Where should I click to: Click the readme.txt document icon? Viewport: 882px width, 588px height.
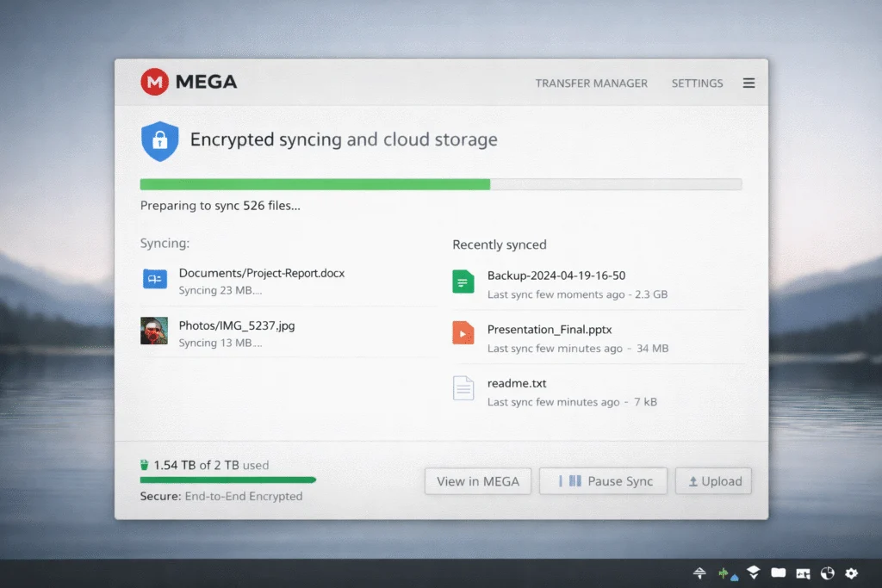[463, 389]
